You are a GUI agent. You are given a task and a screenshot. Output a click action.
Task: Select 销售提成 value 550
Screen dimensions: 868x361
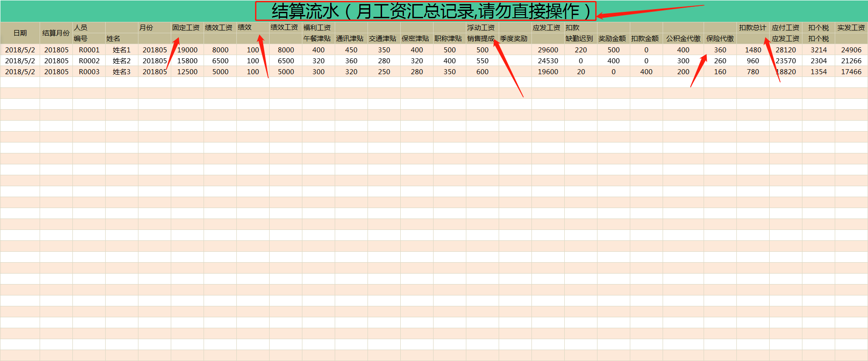(x=482, y=61)
